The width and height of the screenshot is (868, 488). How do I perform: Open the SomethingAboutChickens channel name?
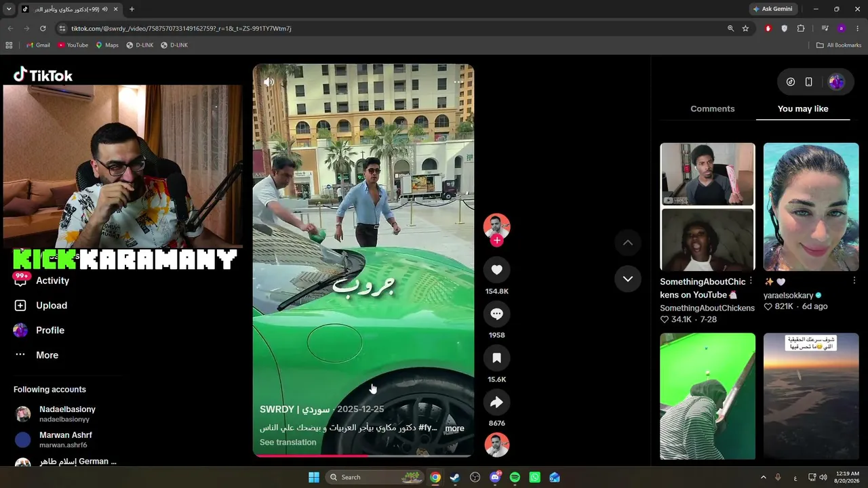click(707, 308)
